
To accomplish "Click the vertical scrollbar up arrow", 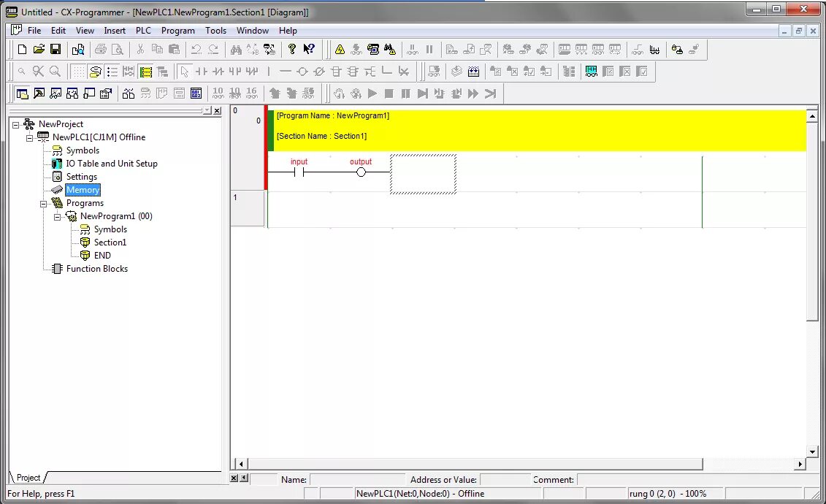I will coord(812,116).
